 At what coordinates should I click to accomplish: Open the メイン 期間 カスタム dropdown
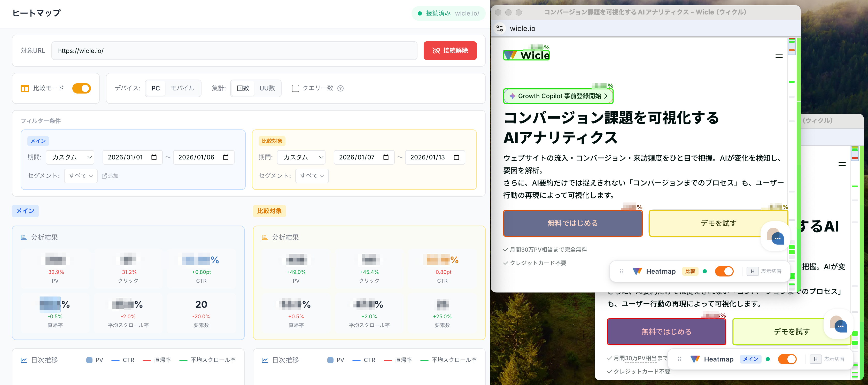pyautogui.click(x=70, y=157)
